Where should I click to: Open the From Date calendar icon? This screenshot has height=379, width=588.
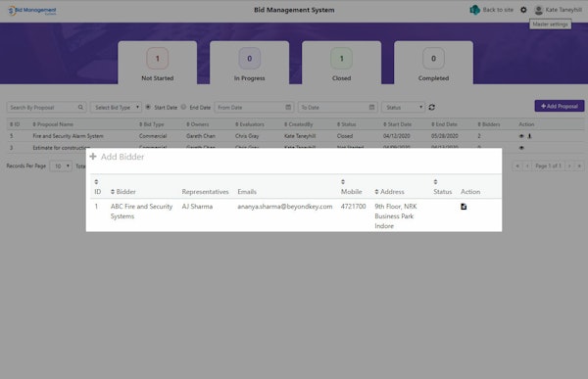click(x=288, y=107)
